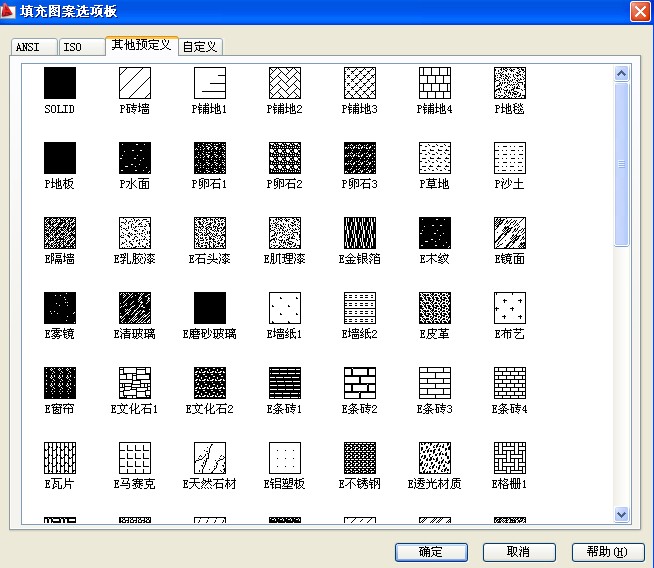Choose the E条砖4 brick pattern

(x=510, y=383)
